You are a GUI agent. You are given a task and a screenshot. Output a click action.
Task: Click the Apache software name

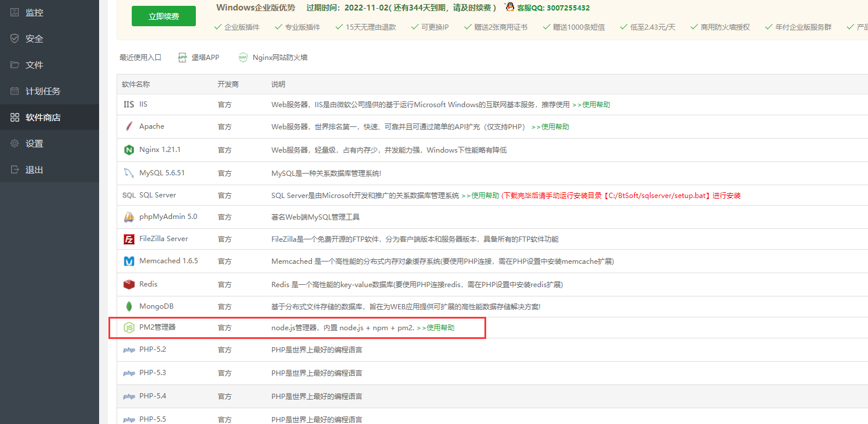tap(152, 126)
